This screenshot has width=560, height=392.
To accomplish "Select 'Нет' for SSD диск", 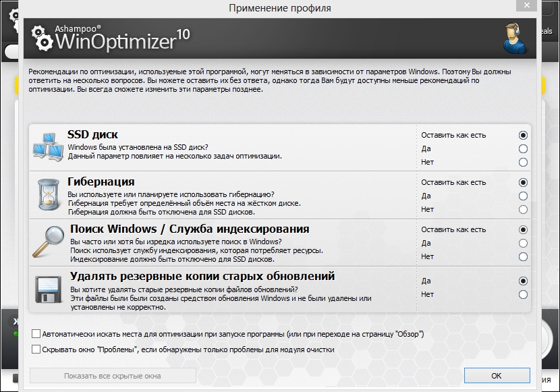I will [x=523, y=163].
